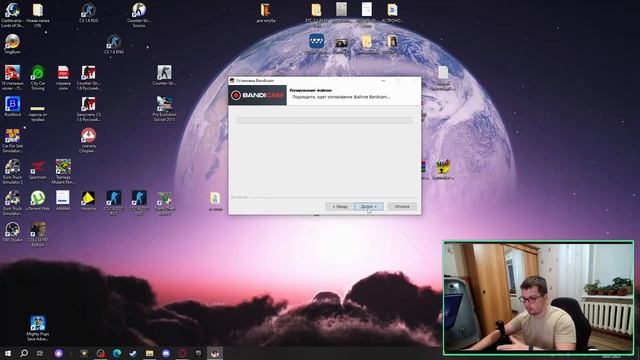640x360 pixels.
Task: Open the Spectrum desktop shortcut
Action: click(x=38, y=170)
